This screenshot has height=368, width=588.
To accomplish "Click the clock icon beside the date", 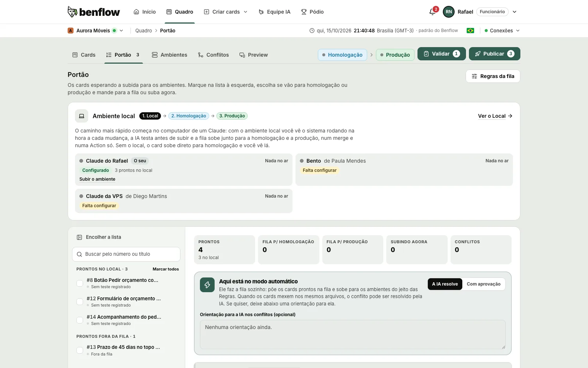I will 312,31.
